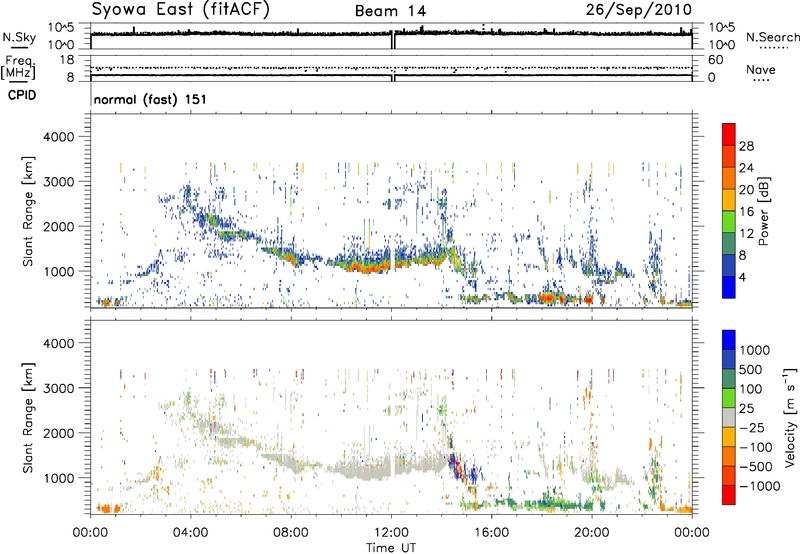This screenshot has width=800, height=554.
Task: Click the 'N.Sky' legend label
Action: [x=19, y=37]
